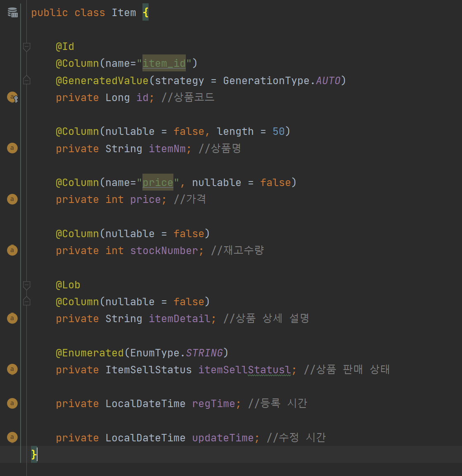The height and width of the screenshot is (476, 462).
Task: Click the attribute gutter icon beside itemDetail
Action: [x=12, y=318]
